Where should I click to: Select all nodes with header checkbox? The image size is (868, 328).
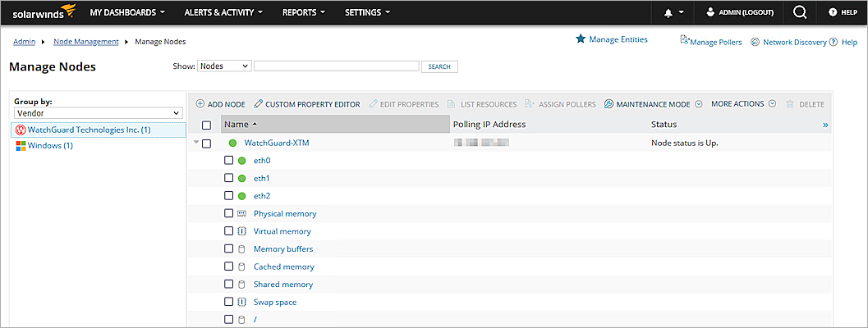[207, 125]
